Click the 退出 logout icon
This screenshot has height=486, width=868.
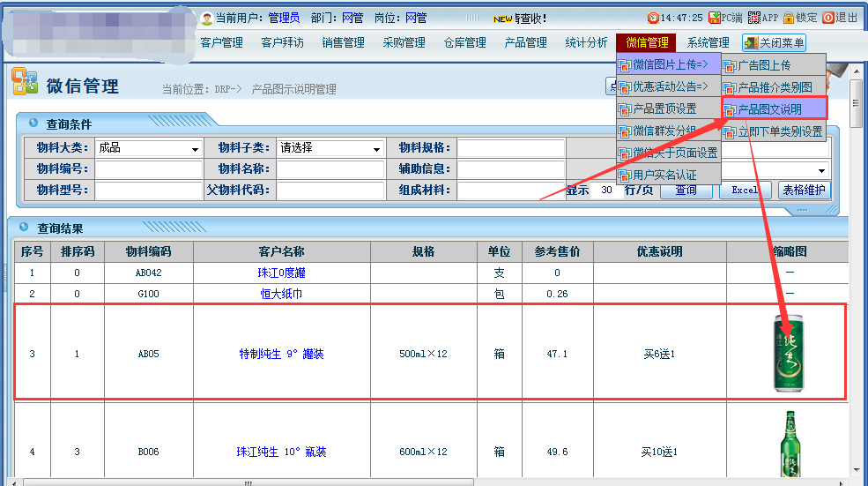[x=827, y=18]
